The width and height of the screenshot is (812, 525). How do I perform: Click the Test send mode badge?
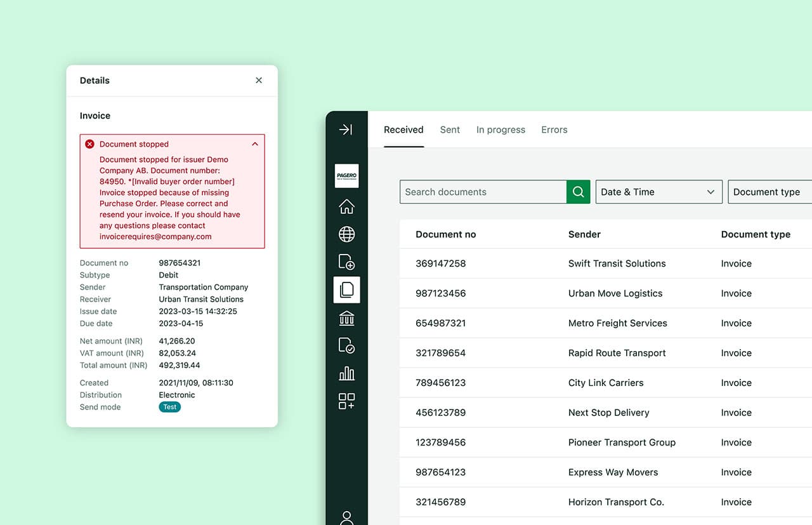169,407
